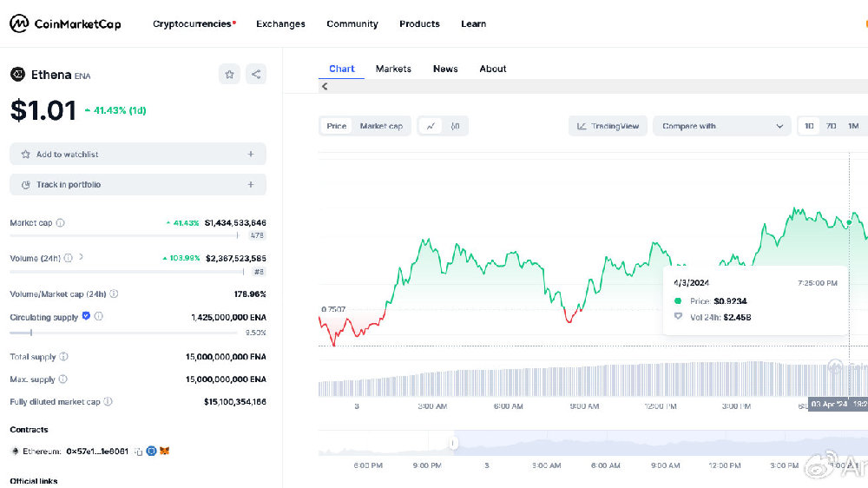Click the $1.01 price value
The width and height of the screenshot is (868, 488).
(x=43, y=110)
